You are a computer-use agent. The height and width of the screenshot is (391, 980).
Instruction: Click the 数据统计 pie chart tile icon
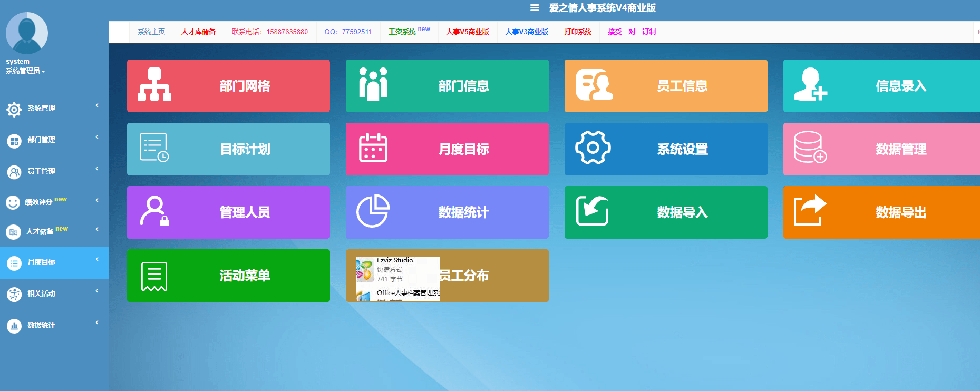point(373,211)
